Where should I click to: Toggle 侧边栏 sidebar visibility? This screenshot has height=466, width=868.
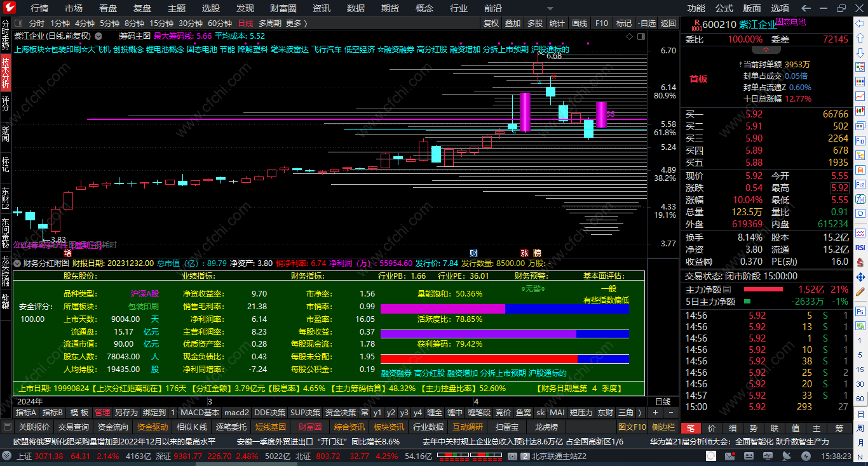tap(663, 427)
